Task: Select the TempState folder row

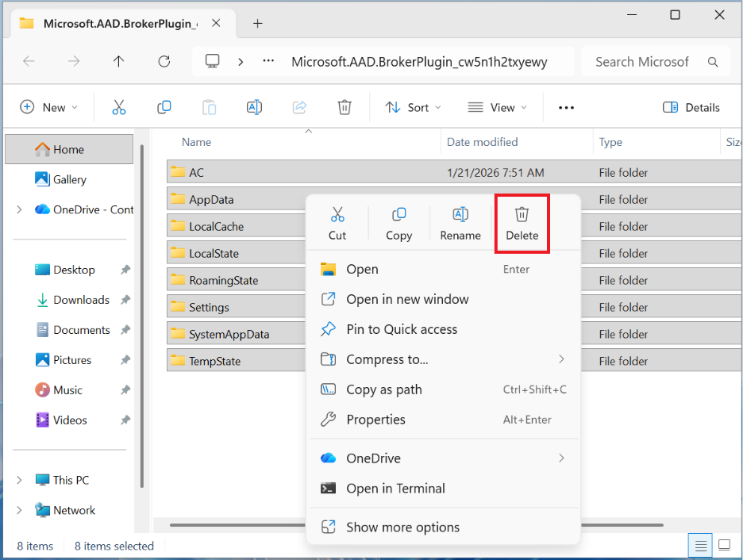Action: [236, 361]
